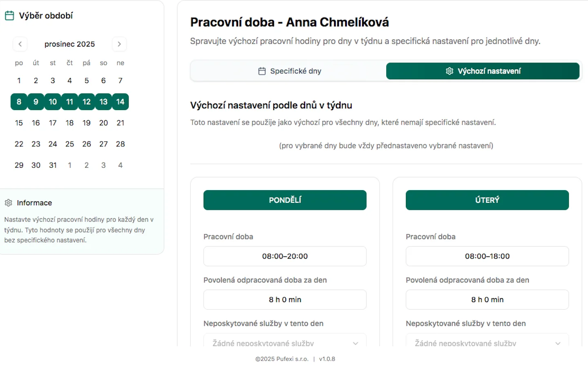Click the gear icon on Výchozí nastavení tab
The height and width of the screenshot is (368, 588).
click(450, 71)
